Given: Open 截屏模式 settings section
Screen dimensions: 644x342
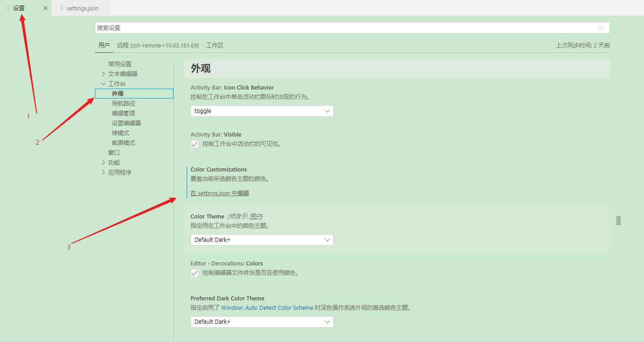Looking at the screenshot, I should click(x=123, y=143).
